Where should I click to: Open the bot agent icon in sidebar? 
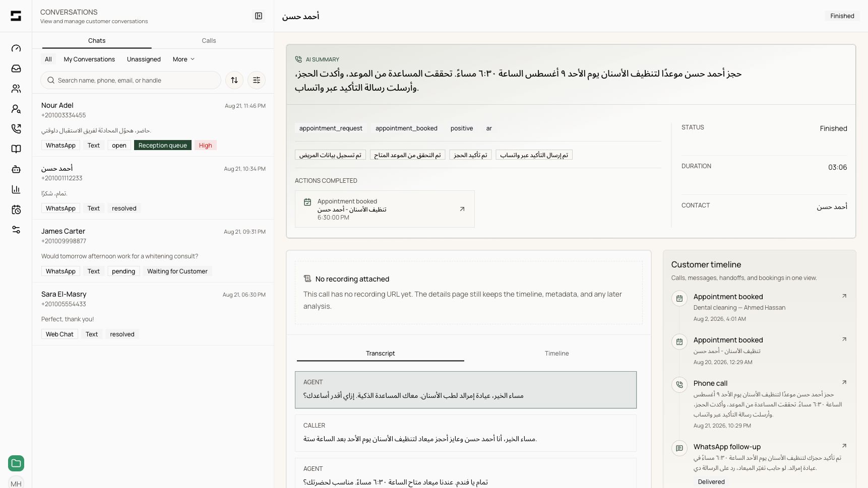point(16,169)
